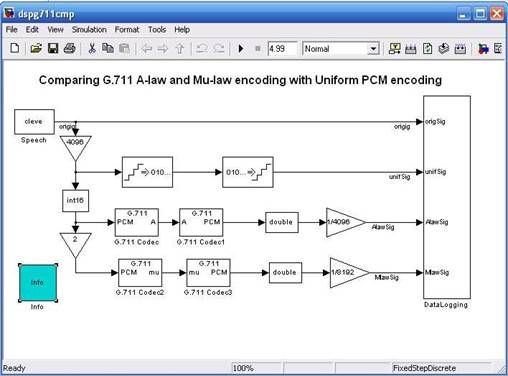
Task: Start simulation with the play button
Action: click(241, 49)
